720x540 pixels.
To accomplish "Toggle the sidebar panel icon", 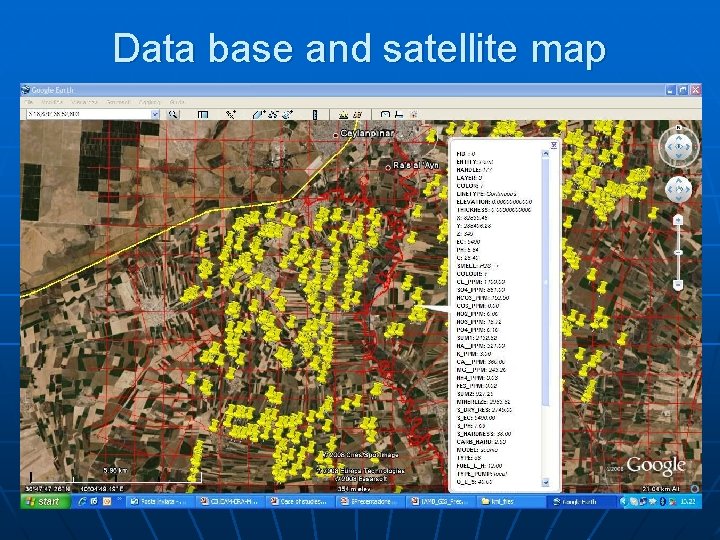I will pyautogui.click(x=202, y=114).
